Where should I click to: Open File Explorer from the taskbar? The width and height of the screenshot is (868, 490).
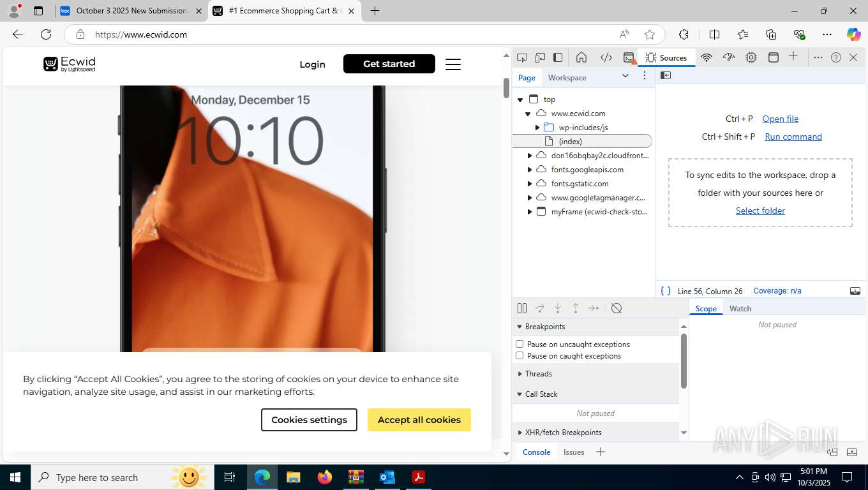(x=293, y=477)
